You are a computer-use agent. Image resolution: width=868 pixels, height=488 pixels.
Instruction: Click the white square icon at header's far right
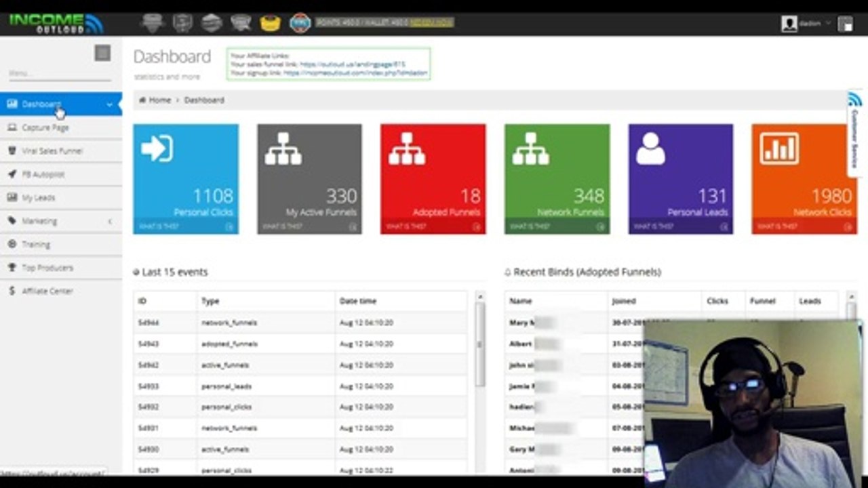[846, 24]
